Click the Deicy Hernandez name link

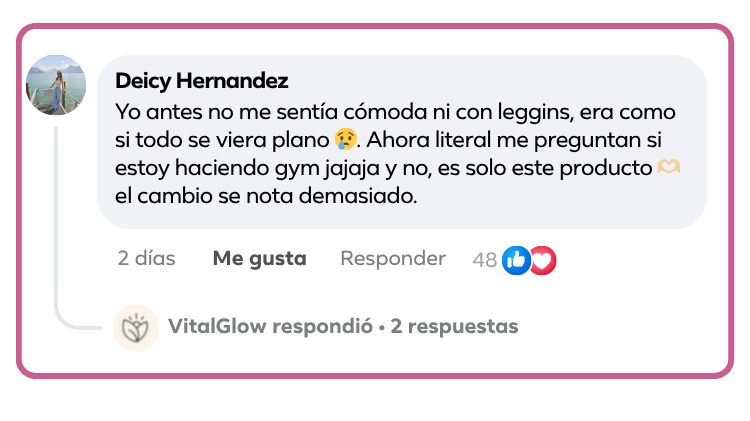point(201,80)
